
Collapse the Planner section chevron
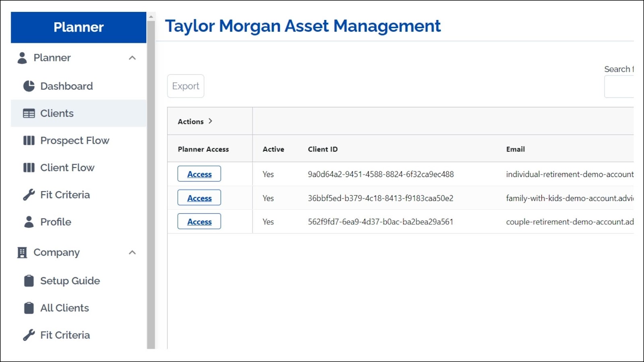(132, 58)
